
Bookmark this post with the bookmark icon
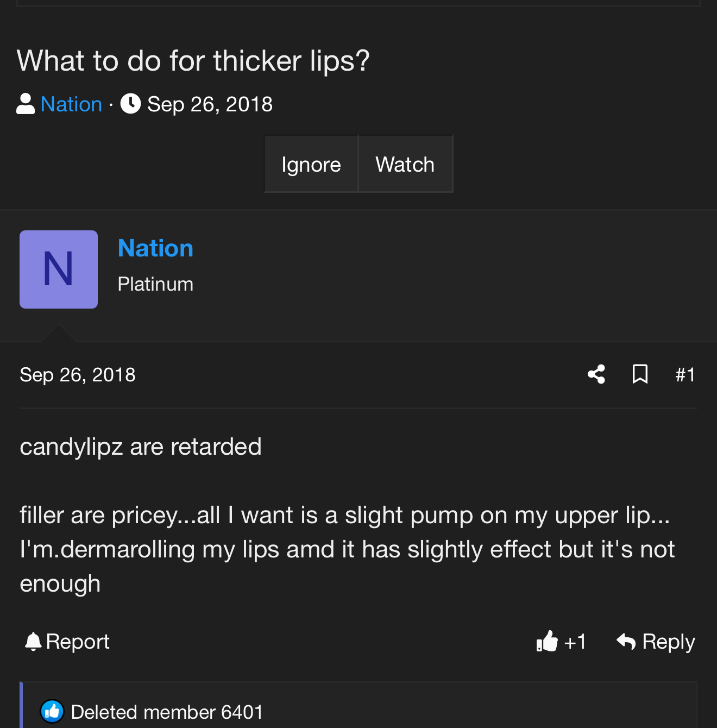tap(640, 374)
